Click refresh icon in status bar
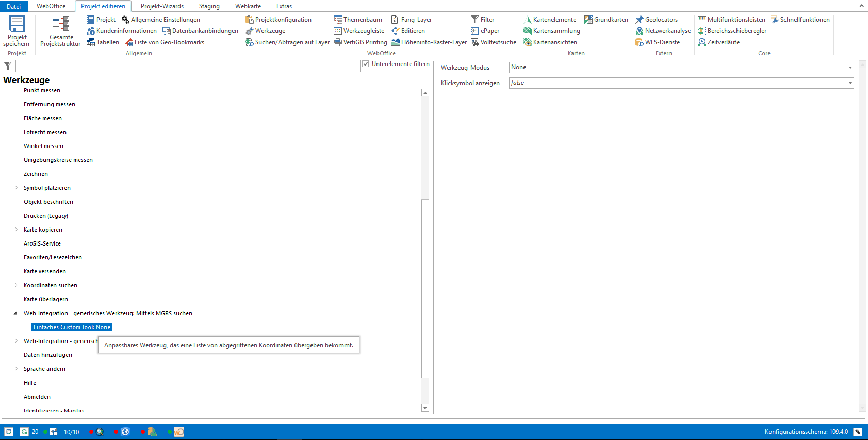The width and height of the screenshot is (868, 440). click(24, 432)
